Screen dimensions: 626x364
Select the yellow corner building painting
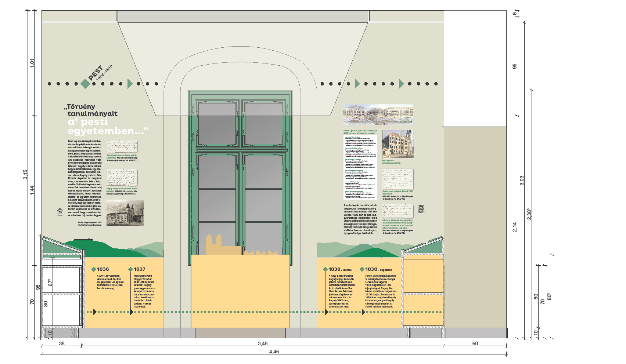tap(398, 144)
